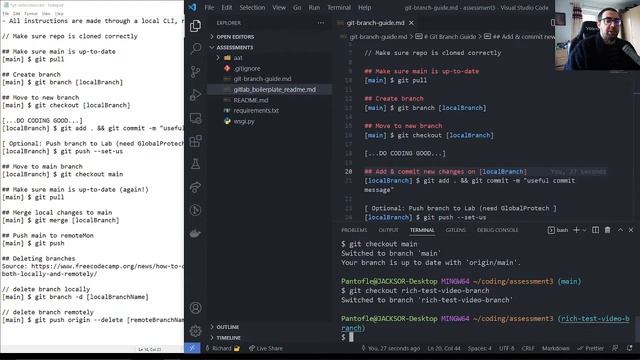640x360 pixels.
Task: Kill terminal with trash icon
Action: [x=607, y=230]
